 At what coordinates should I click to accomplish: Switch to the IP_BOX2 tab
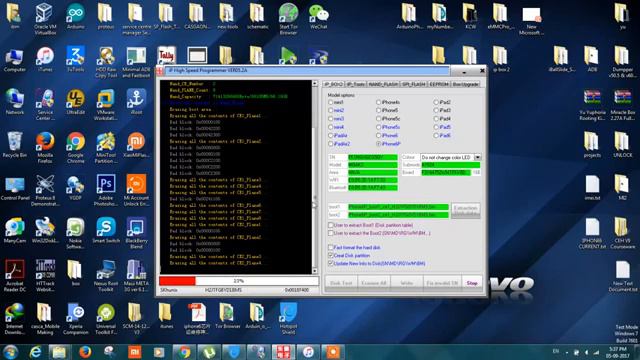(333, 84)
